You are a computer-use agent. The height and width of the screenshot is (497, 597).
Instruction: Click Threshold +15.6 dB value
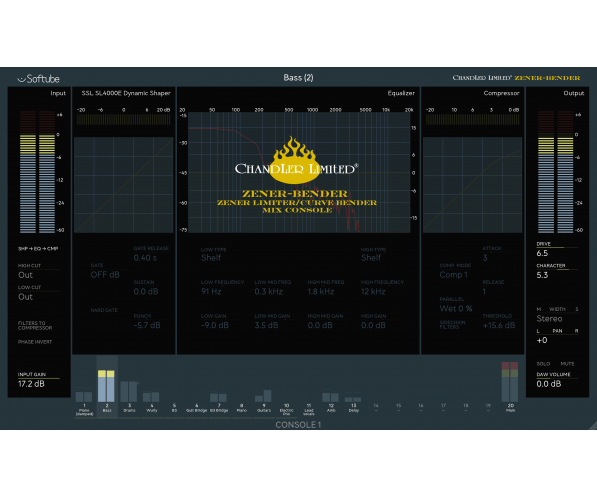coord(499,325)
